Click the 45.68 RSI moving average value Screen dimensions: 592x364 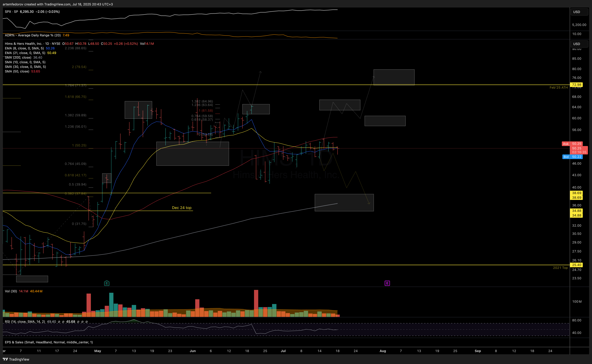71,322
